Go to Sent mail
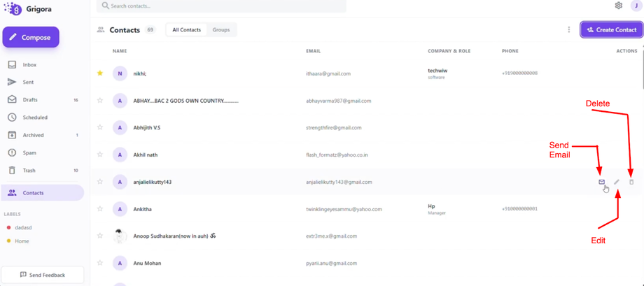 tap(42, 82)
